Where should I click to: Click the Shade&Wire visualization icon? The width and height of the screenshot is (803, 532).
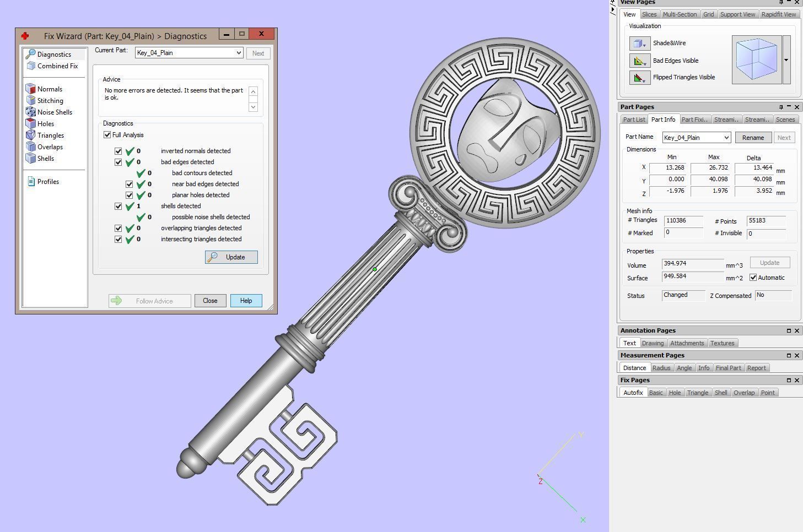pos(639,44)
